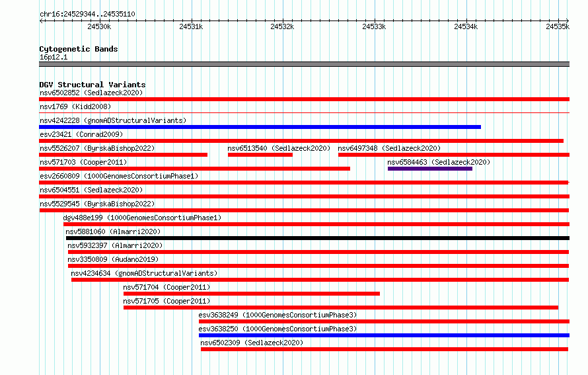Click the 24532k ruler tick label
Viewport: 588px width, 375px height.
(282, 26)
